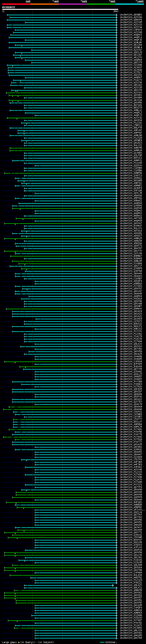Image resolution: width=146 pixels, height=644 pixels.
Task: Select hit label UniRef100_P13851
Action: point(131,628)
